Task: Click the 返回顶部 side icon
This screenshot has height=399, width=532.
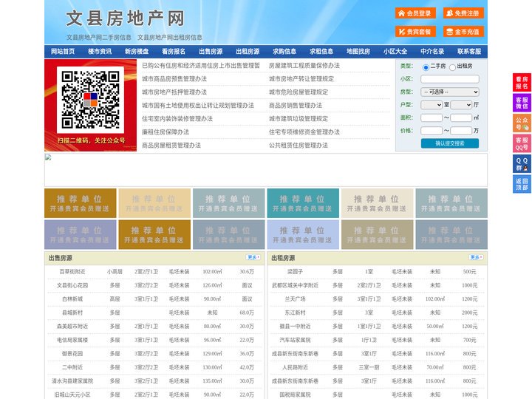Action: point(522,184)
